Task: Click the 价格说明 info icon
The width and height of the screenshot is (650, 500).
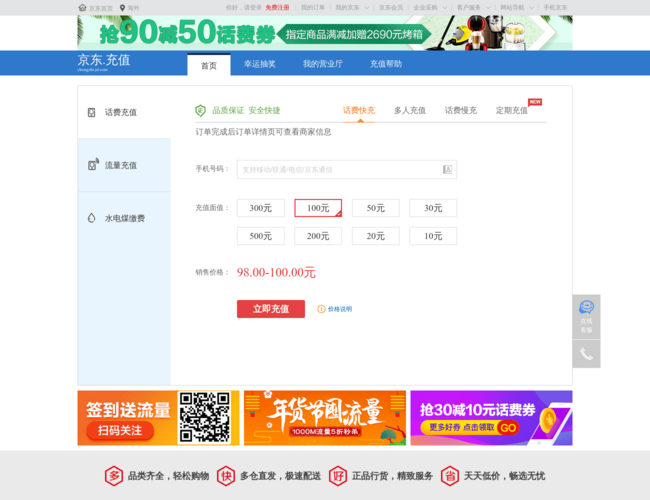Action: (321, 309)
